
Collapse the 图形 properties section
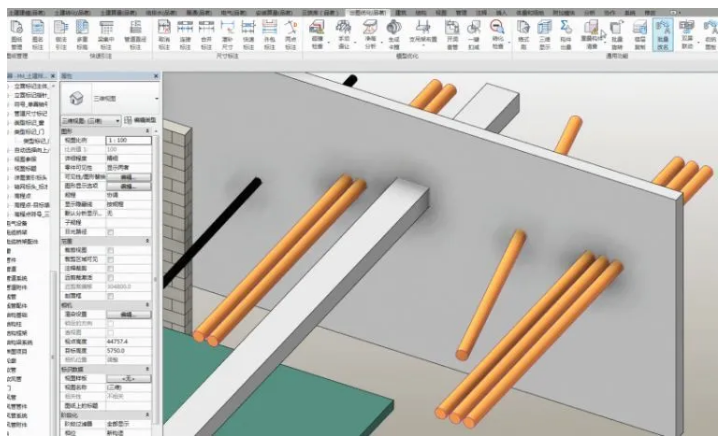pyautogui.click(x=147, y=131)
